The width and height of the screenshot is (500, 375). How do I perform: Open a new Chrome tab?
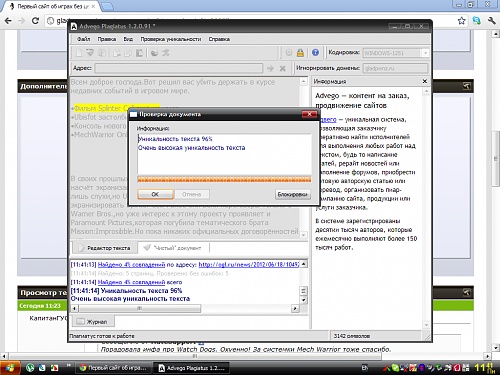106,6
